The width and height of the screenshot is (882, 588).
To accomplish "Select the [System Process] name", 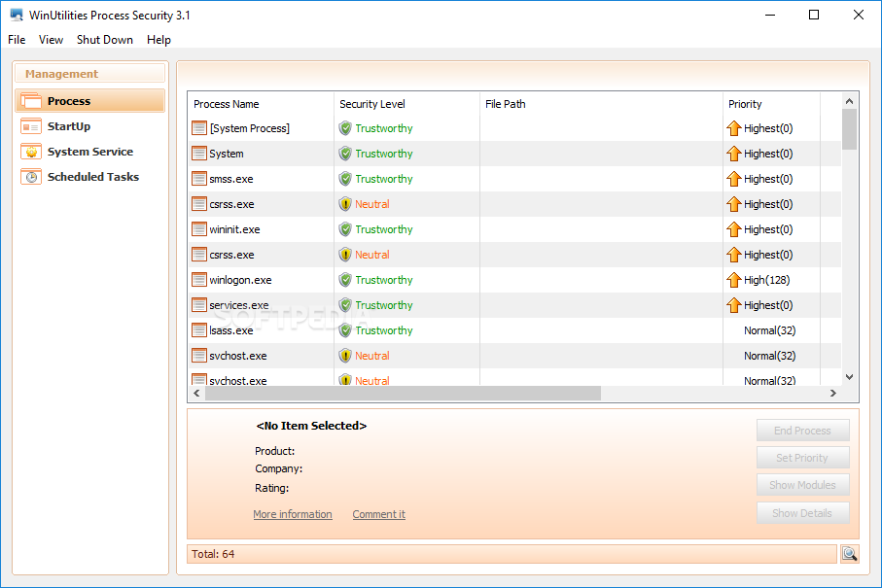I will [x=250, y=128].
